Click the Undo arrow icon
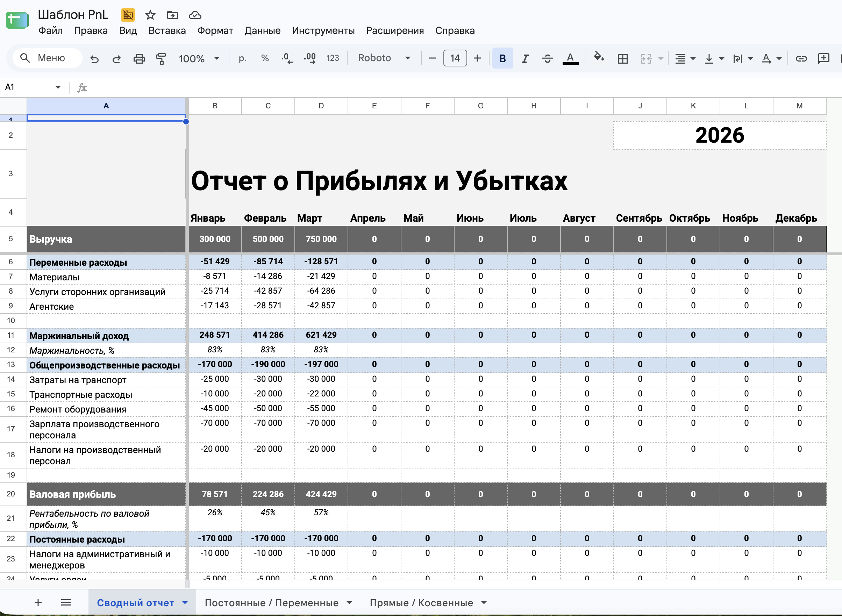Screen dimensions: 842x616 coord(94,58)
